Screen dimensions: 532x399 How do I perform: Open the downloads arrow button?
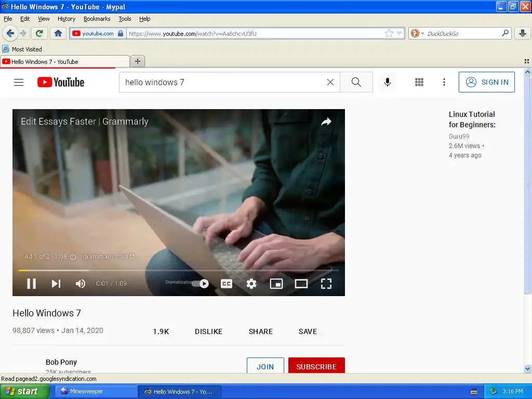[x=523, y=33]
